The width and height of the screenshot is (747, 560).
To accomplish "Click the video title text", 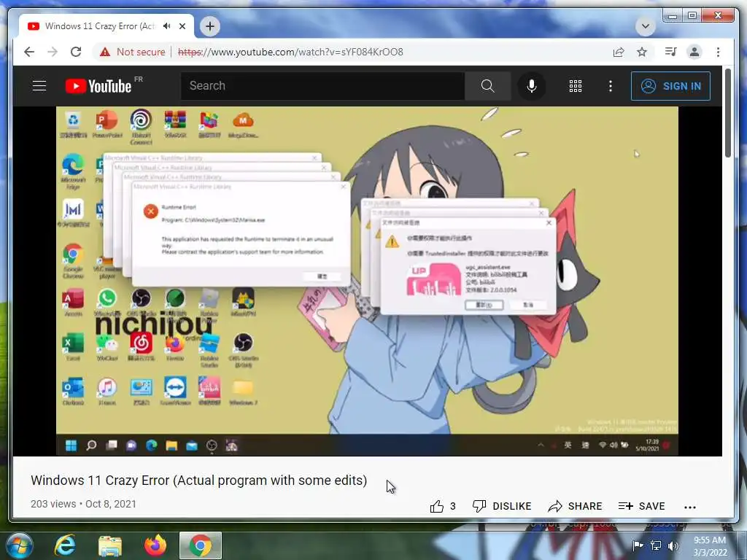I will point(198,481).
